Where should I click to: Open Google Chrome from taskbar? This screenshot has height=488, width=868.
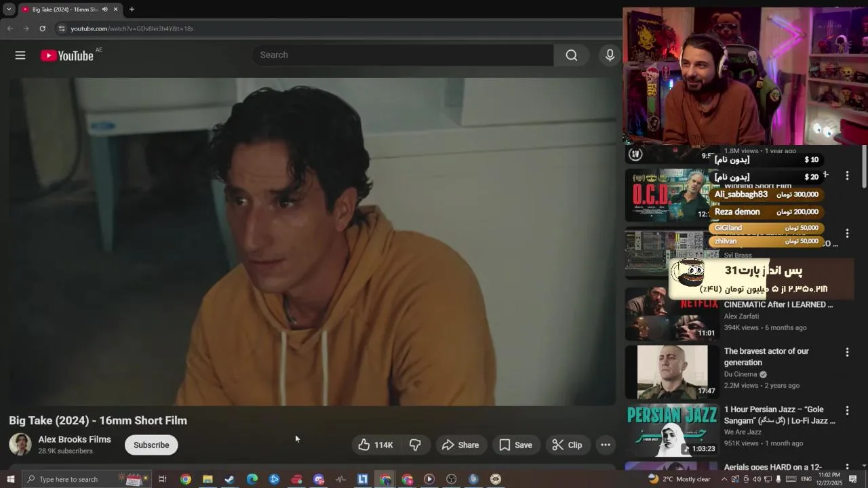185,479
